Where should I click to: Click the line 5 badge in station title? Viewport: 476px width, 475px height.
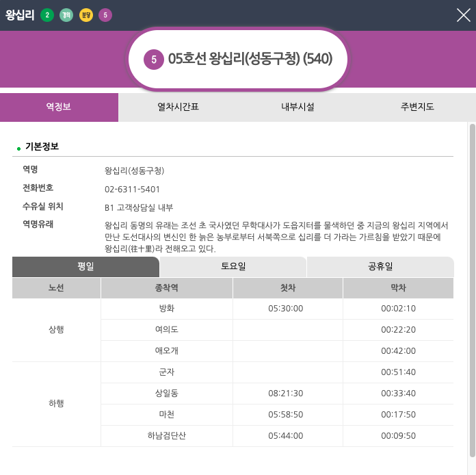tap(154, 60)
